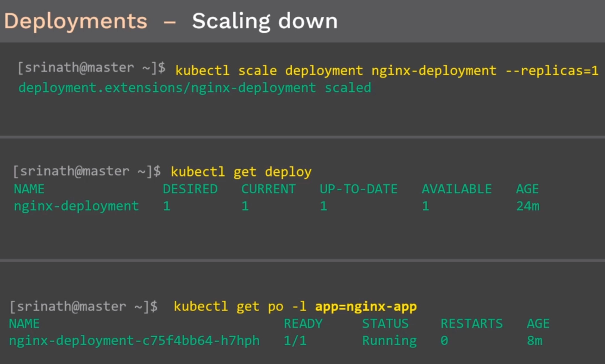Click the 'kubectl get po -l' command text
This screenshot has width=605, height=364.
point(240,306)
